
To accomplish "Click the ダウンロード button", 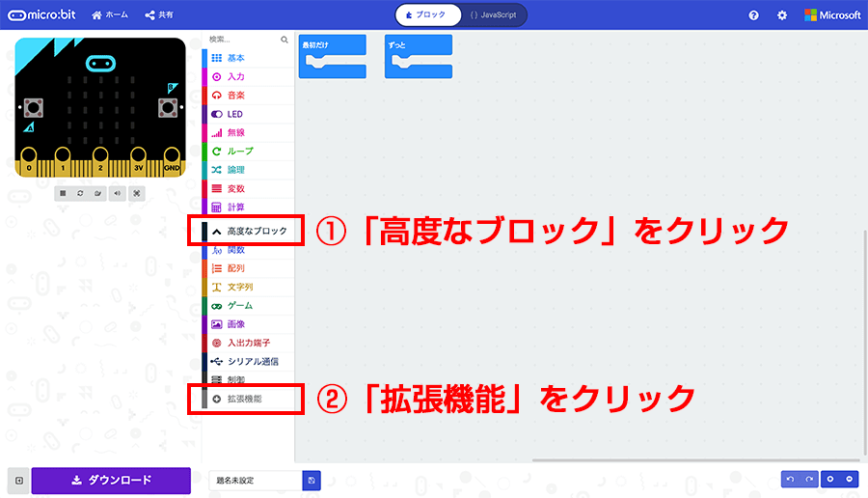I will click(x=111, y=481).
